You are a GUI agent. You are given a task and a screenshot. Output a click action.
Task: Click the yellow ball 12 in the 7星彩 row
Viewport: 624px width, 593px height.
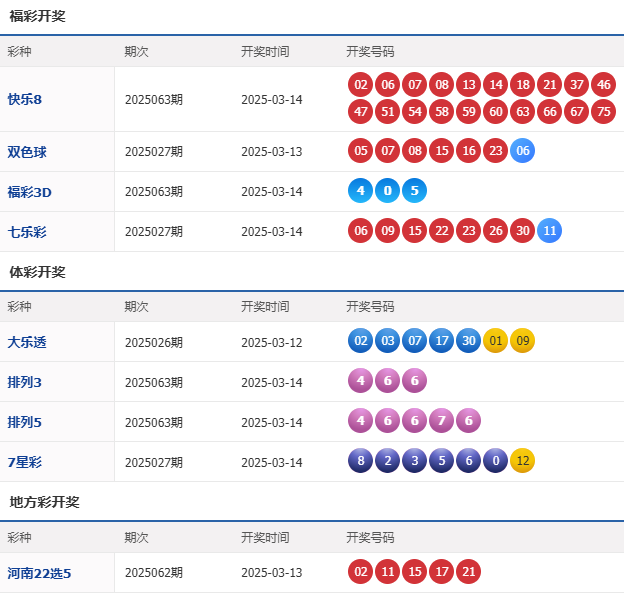[523, 460]
